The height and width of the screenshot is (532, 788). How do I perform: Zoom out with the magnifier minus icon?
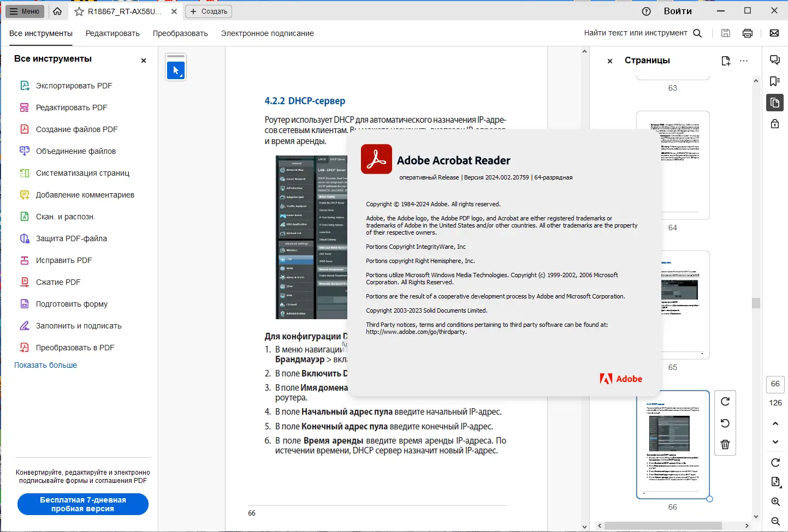pyautogui.click(x=775, y=521)
